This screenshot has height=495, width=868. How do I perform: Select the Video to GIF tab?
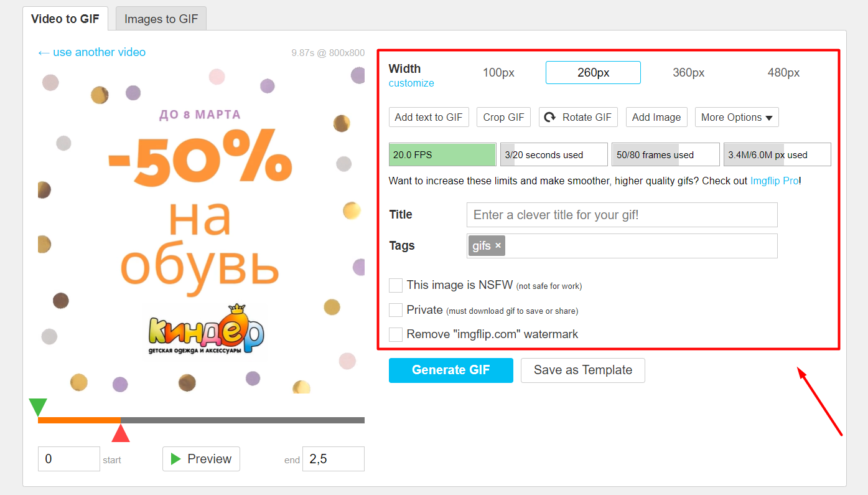[x=65, y=19]
